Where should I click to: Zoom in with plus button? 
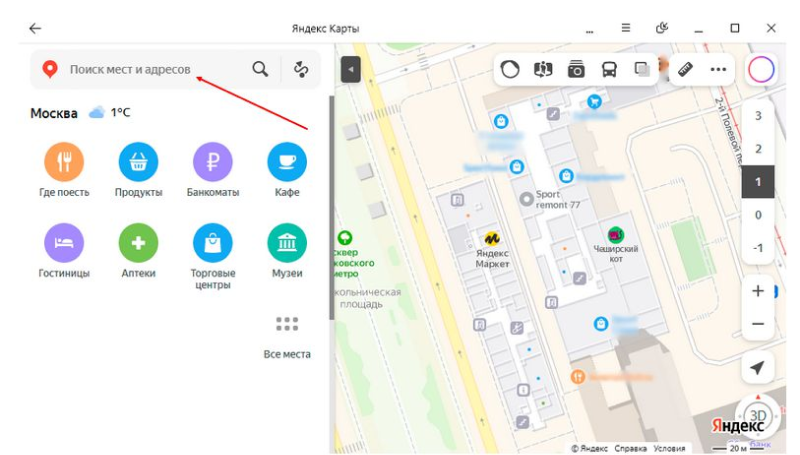[x=758, y=291]
